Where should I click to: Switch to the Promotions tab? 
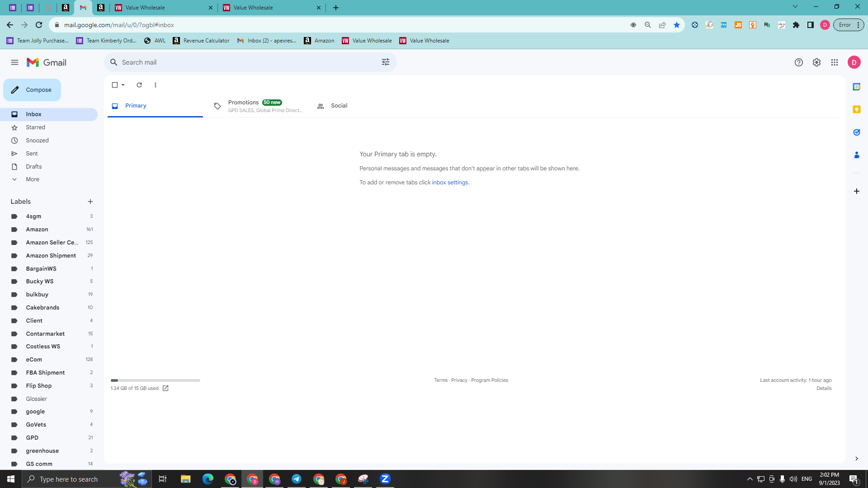tap(259, 106)
